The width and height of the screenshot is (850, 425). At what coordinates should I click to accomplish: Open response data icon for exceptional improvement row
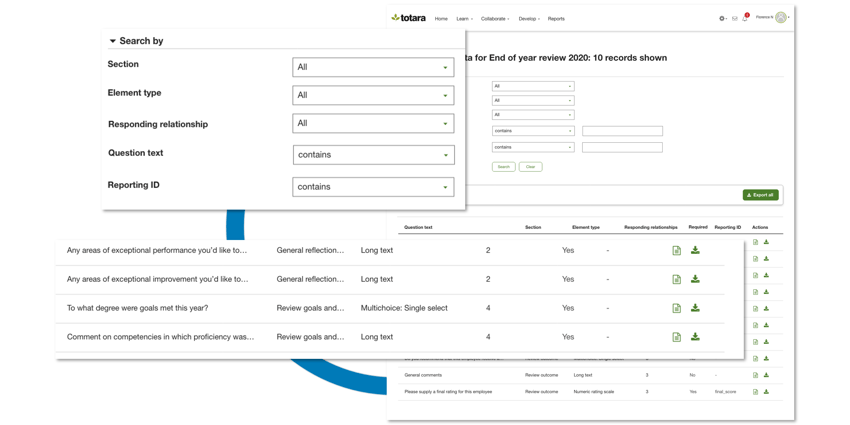(x=677, y=279)
